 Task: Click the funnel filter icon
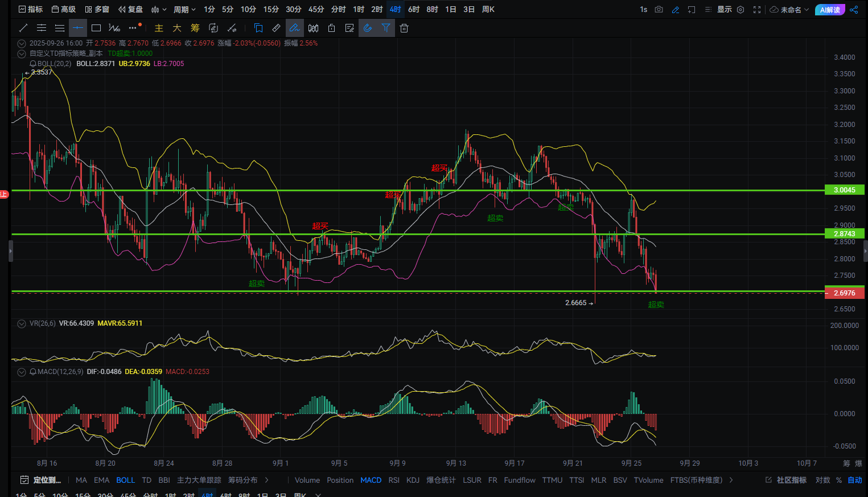(386, 28)
